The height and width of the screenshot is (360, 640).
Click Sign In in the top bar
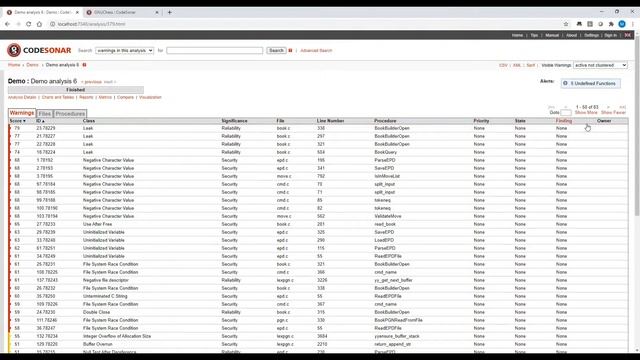(x=611, y=36)
